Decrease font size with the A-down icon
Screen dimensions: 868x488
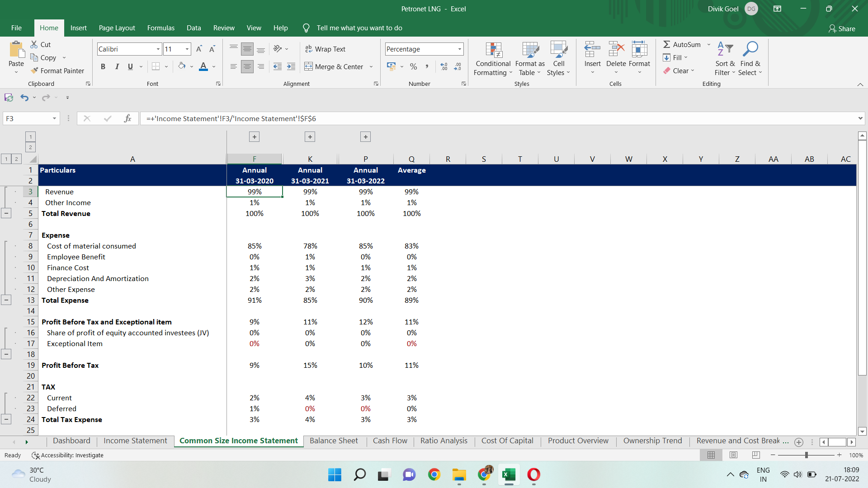(212, 49)
